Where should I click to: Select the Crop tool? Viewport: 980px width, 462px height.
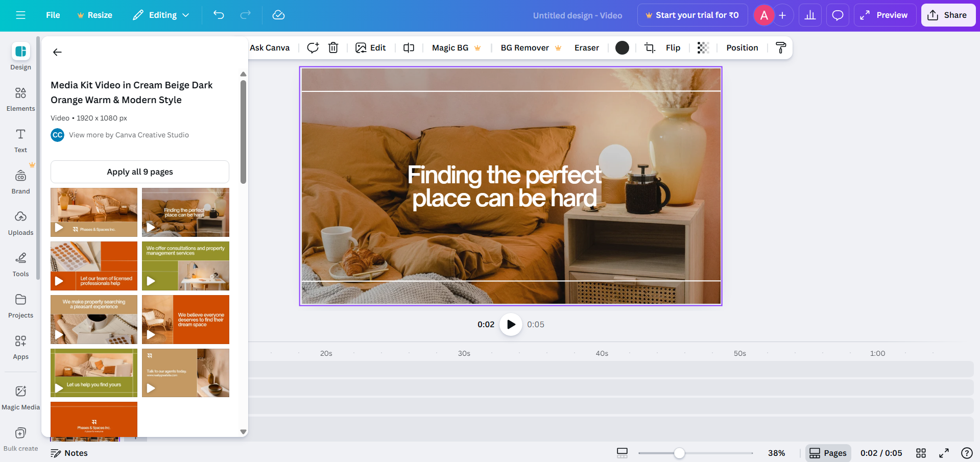coord(649,47)
